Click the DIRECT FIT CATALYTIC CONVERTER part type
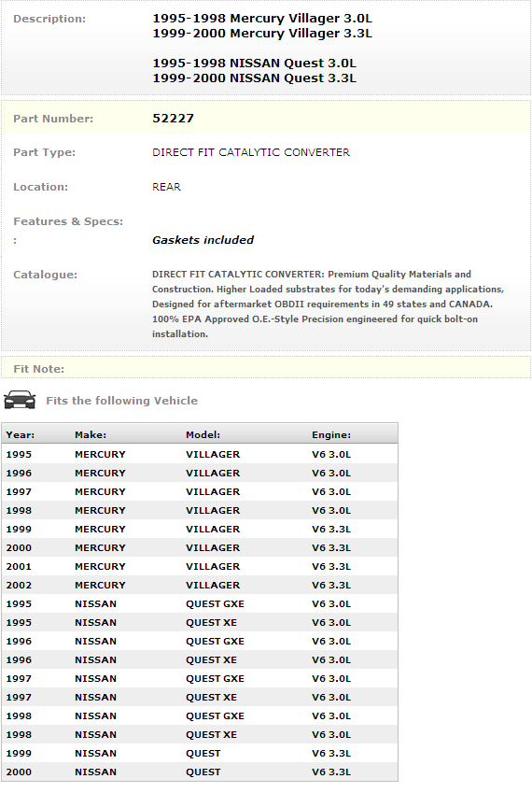Viewport: 532px width, 793px height. pyautogui.click(x=250, y=153)
